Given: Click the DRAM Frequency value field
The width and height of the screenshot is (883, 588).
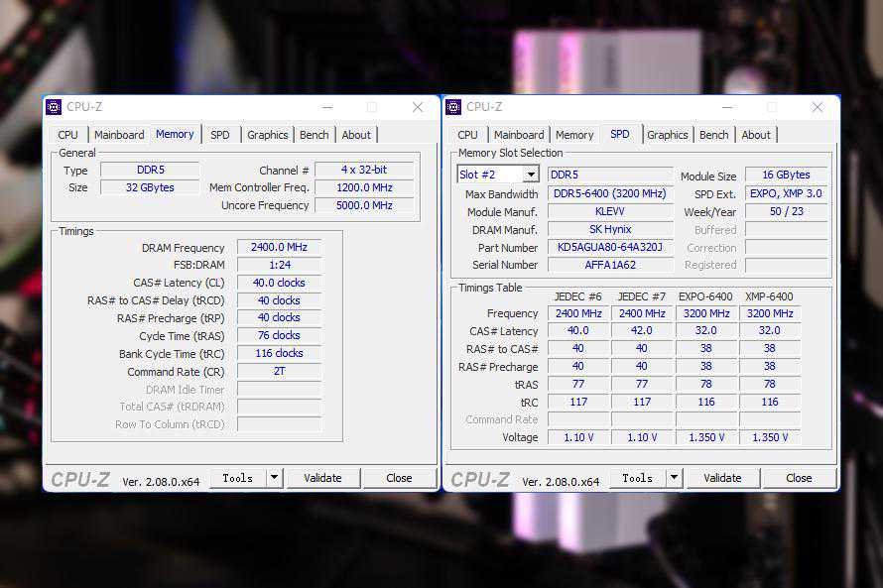Looking at the screenshot, I should coord(279,248).
